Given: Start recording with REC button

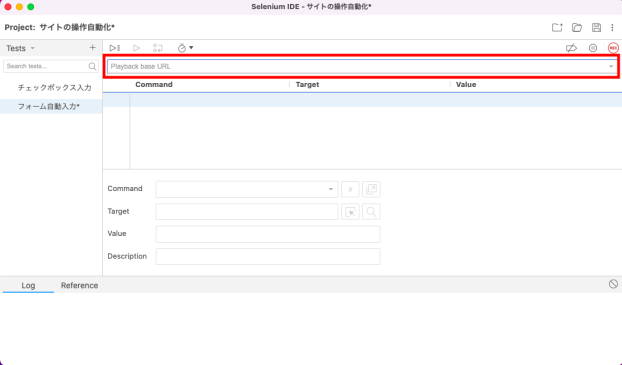Looking at the screenshot, I should 613,48.
